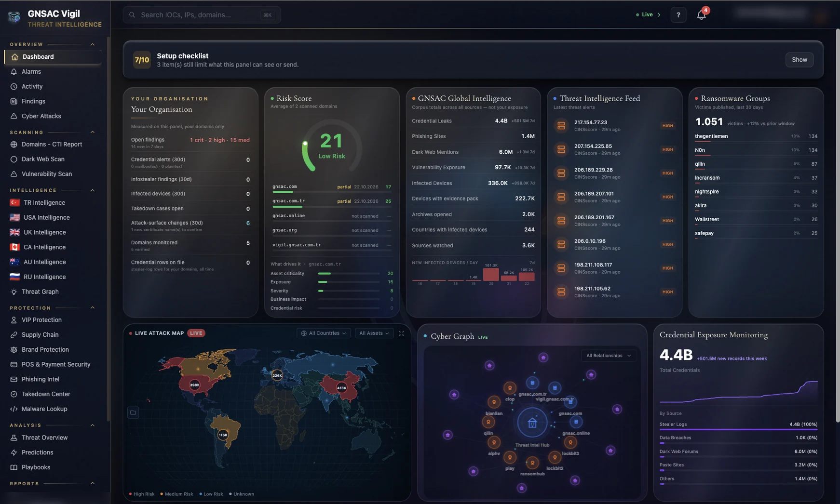
Task: Click the qilin ransomware group row
Action: pyautogui.click(x=756, y=165)
